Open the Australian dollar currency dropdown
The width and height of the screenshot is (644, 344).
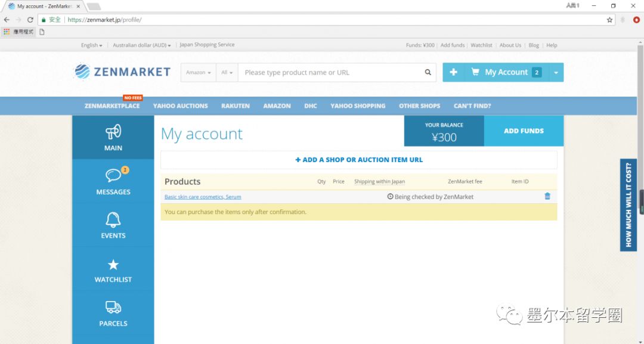[x=142, y=45]
